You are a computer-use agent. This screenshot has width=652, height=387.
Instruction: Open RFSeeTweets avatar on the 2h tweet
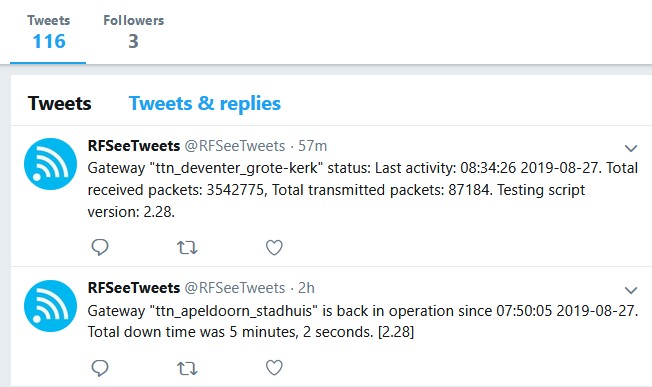[x=50, y=306]
